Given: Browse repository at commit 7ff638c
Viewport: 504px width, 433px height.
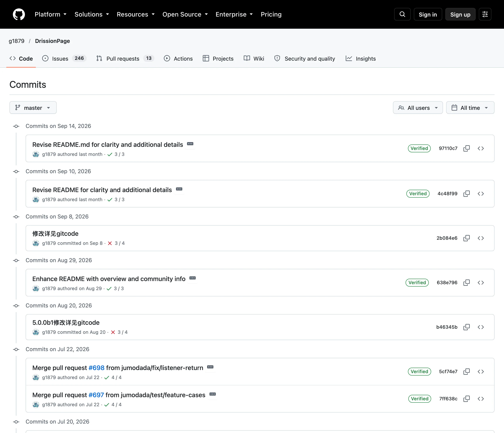Looking at the screenshot, I should [481, 399].
